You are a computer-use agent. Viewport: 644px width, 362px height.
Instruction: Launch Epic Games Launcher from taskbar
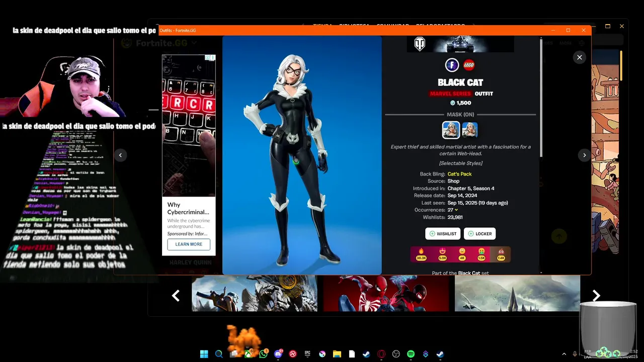coord(307,354)
